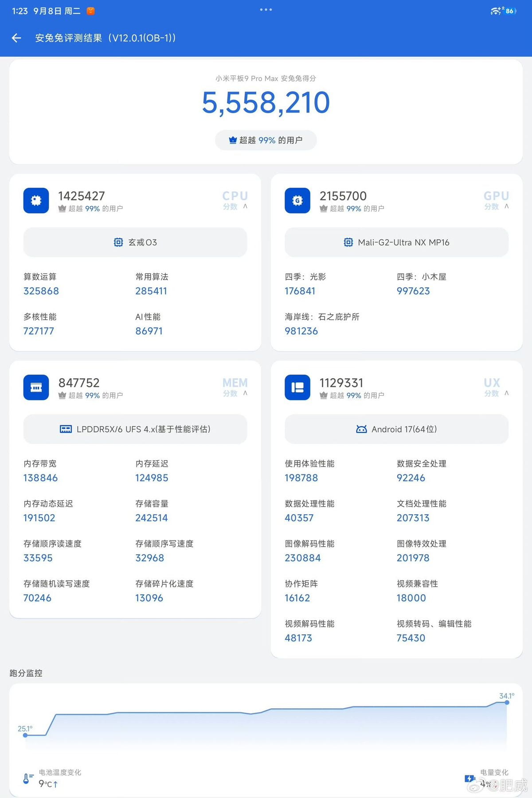Screen dimensions: 532x798
Task: Tap the blue GPU chip icon
Action: 297,200
